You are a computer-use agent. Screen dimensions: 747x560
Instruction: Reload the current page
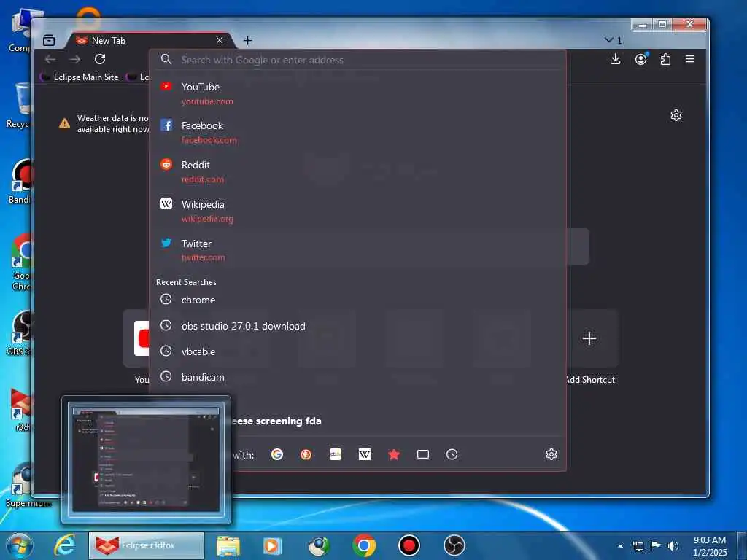(99, 59)
